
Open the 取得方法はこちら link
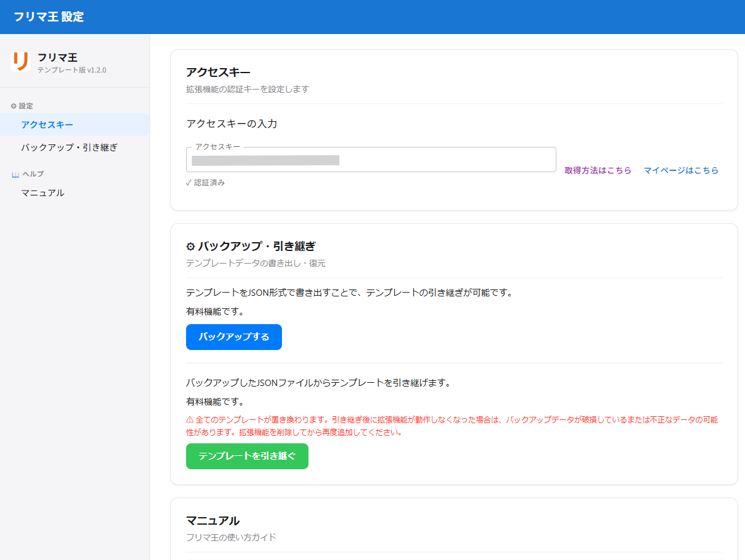(597, 170)
